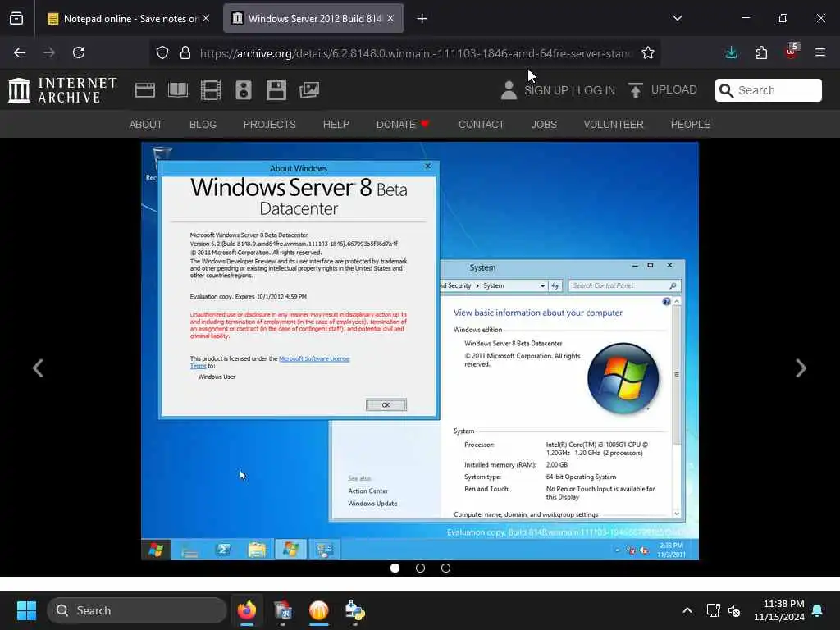Open the Images icon in Archive nav
The image size is (840, 630).
coord(309,90)
